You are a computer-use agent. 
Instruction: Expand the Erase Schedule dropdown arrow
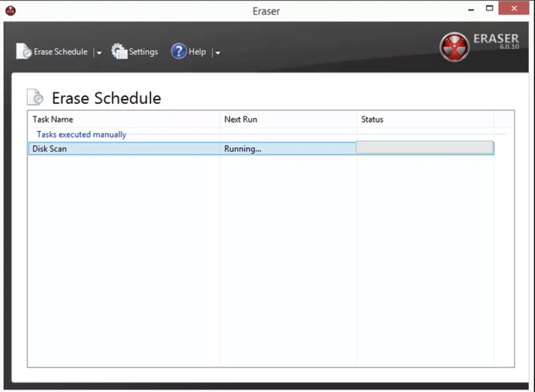[x=99, y=53]
